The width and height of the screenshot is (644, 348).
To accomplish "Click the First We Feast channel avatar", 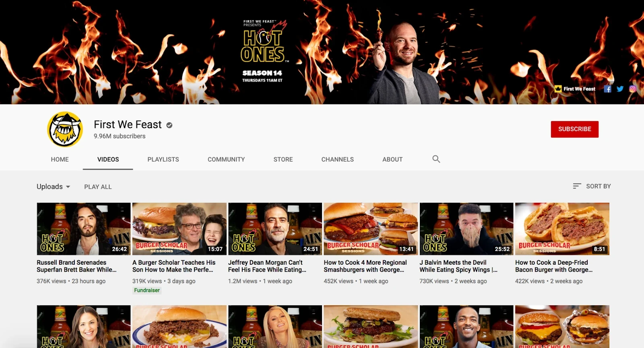I will point(65,129).
